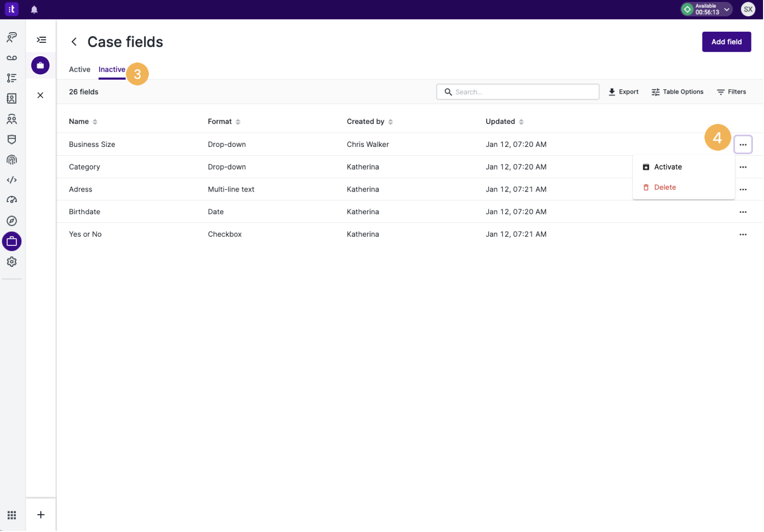Viewport: 764px width, 532px height.
Task: Sort by the Created by column
Action: pos(370,121)
